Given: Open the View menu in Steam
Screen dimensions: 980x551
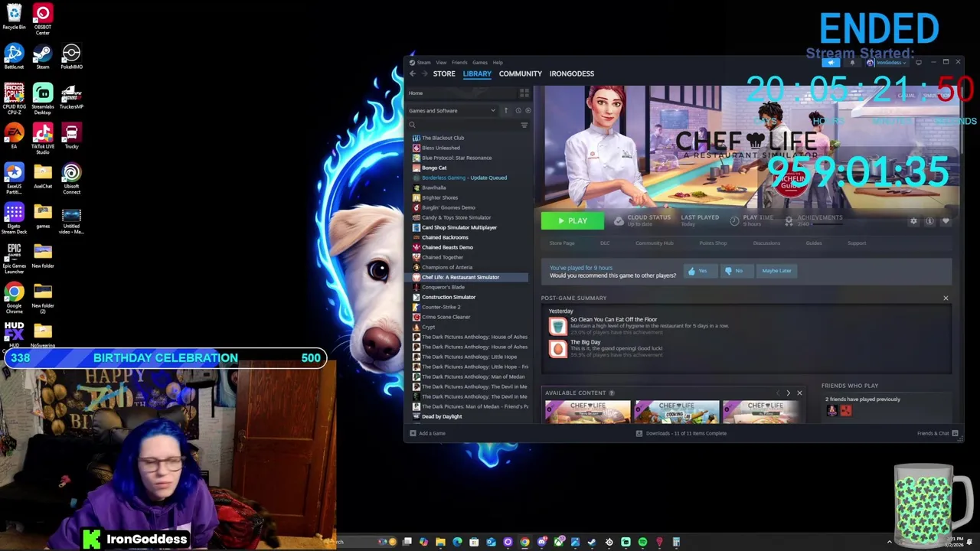Looking at the screenshot, I should (x=441, y=63).
